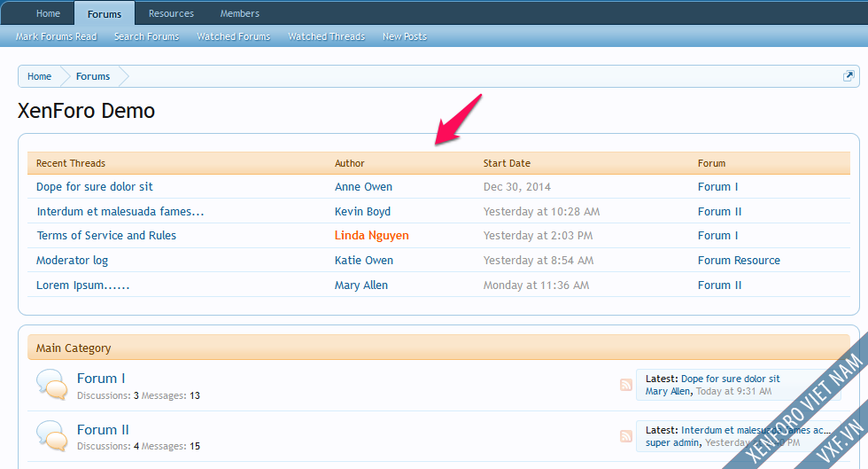The height and width of the screenshot is (469, 868).
Task: Click the 'Dec 30, 2014' start date
Action: click(517, 187)
